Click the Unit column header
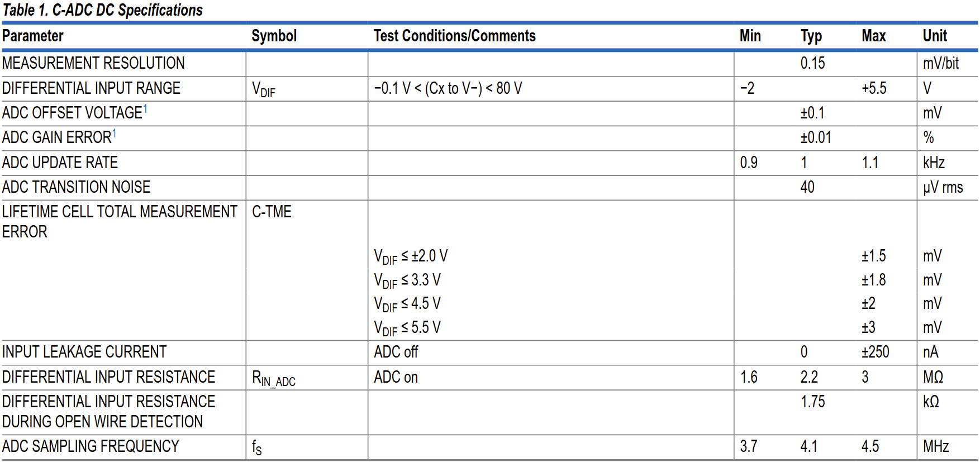 coord(934,36)
